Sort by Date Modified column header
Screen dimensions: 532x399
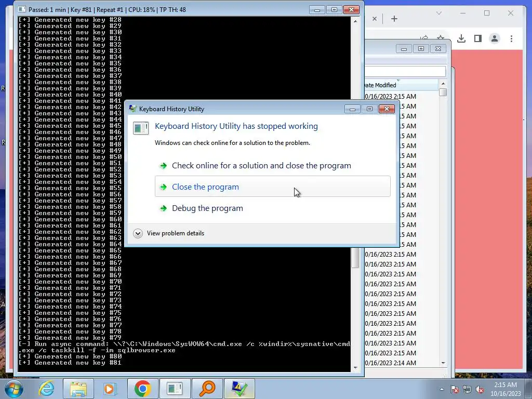(x=401, y=85)
